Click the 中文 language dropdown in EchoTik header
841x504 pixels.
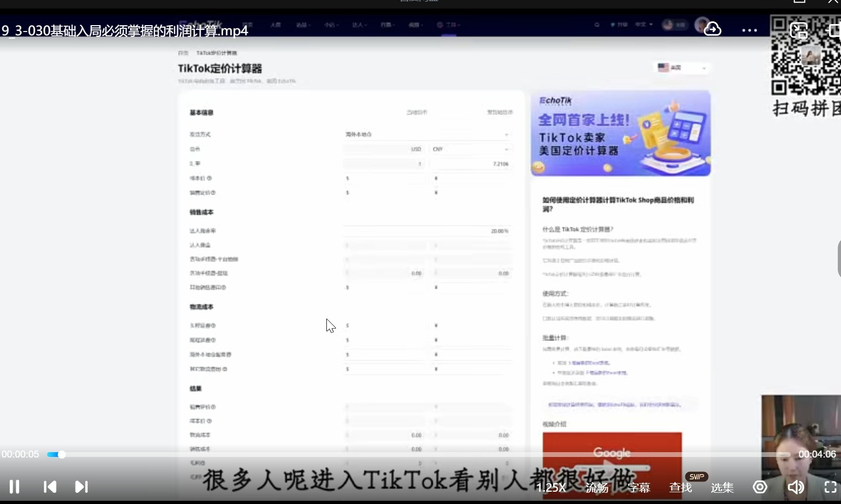[644, 25]
